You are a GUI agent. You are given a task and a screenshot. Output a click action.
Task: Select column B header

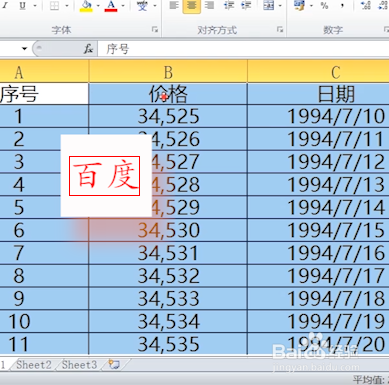click(x=168, y=72)
